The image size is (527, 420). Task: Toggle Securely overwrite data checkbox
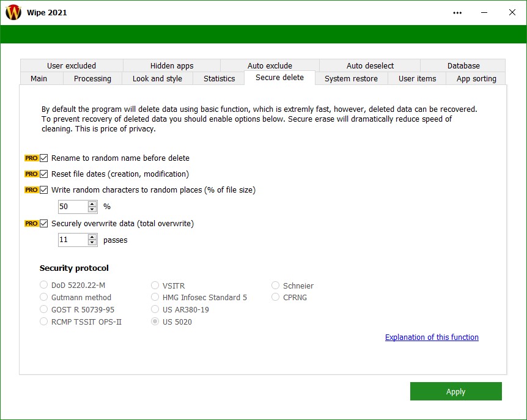(x=44, y=224)
